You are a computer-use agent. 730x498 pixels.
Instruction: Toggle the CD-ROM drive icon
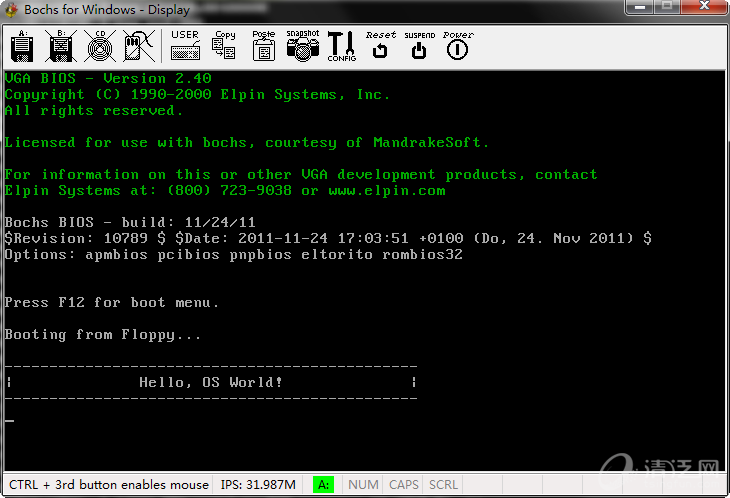point(98,46)
